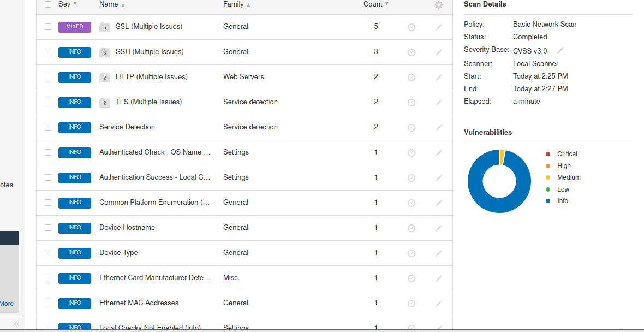
Task: Click the collapse sidebar double-chevron icon
Action: [16, 324]
